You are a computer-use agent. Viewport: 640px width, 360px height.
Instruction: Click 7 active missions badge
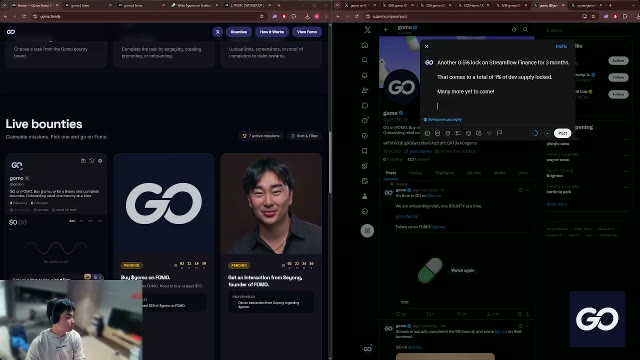pos(261,136)
